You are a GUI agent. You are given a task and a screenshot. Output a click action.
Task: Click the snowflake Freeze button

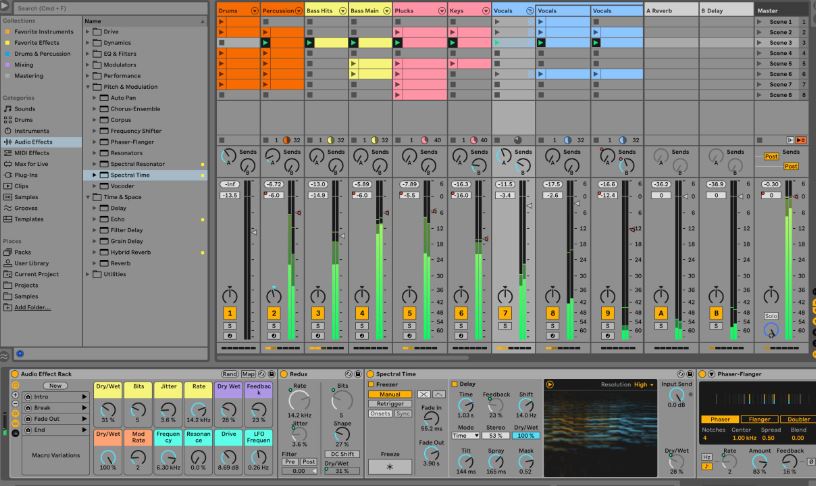[390, 467]
